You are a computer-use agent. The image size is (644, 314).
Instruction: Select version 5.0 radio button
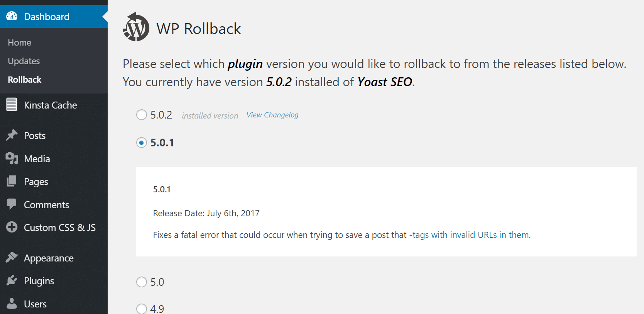pos(141,282)
